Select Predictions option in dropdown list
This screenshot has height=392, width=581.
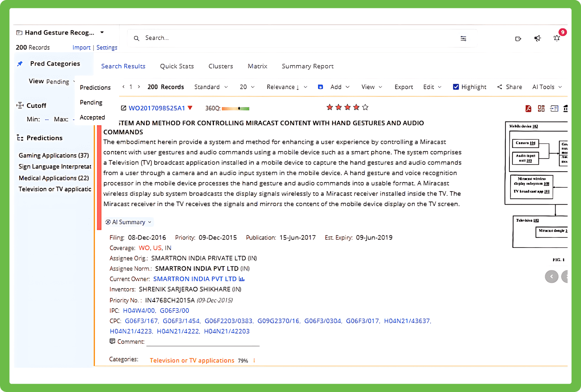point(95,87)
